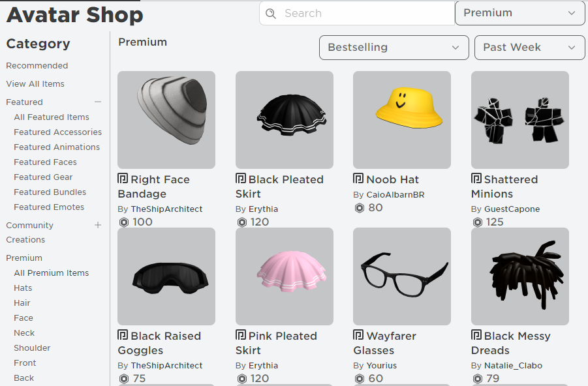588x386 pixels.
Task: Click Robux icon next to price 80
Action: [x=359, y=208]
